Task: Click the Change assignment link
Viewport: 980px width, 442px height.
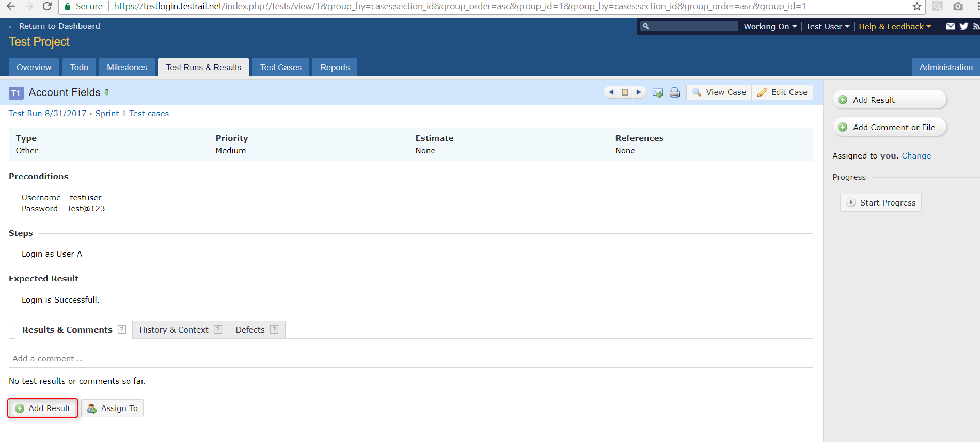Action: point(916,156)
